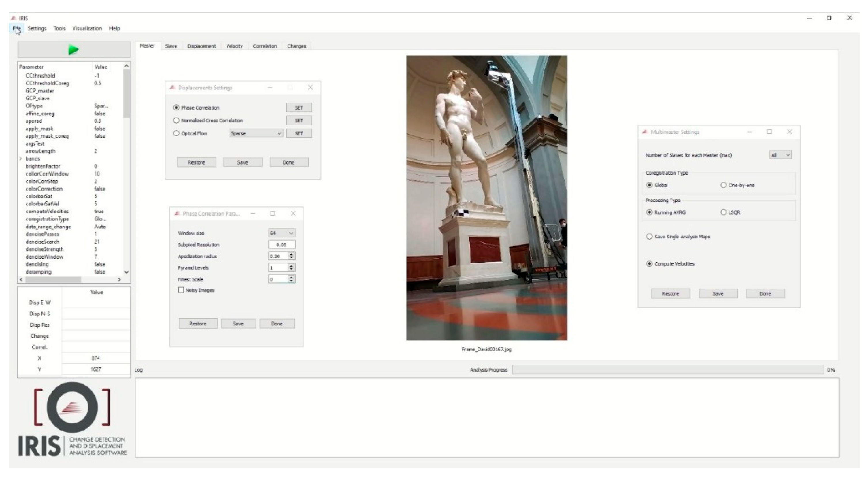The height and width of the screenshot is (477, 868).
Task: Choose LSQR processing type
Action: pos(723,212)
